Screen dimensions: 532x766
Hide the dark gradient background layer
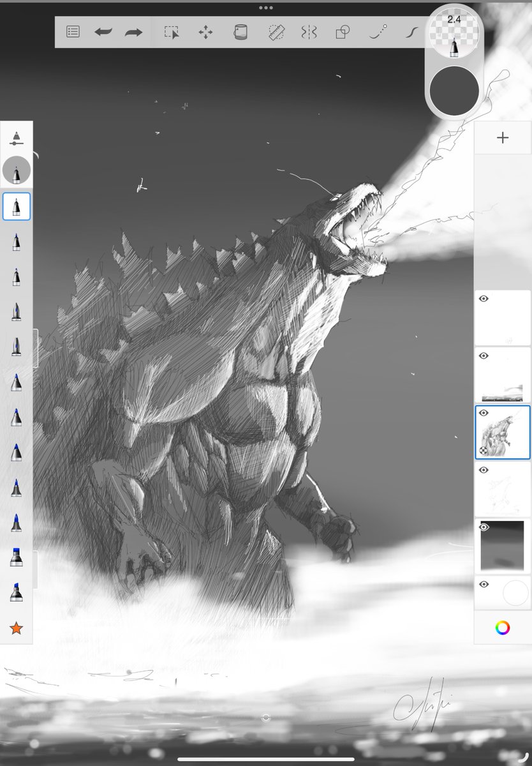(x=484, y=527)
